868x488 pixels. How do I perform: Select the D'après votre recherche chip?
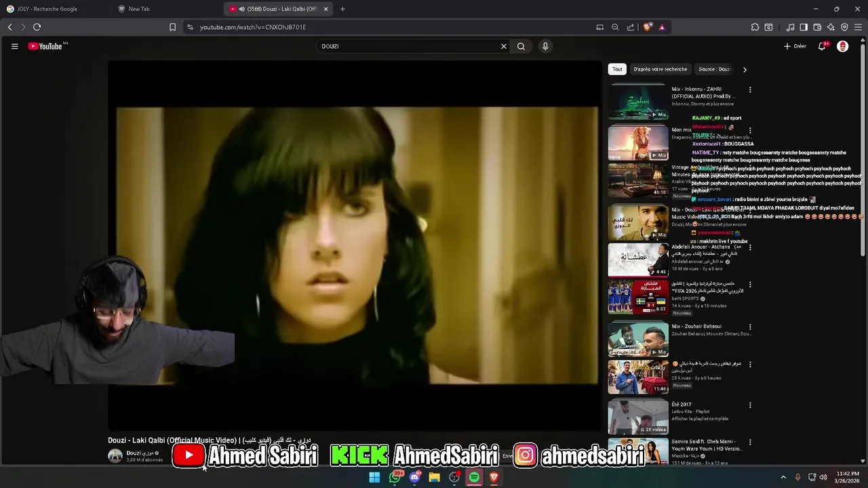660,69
